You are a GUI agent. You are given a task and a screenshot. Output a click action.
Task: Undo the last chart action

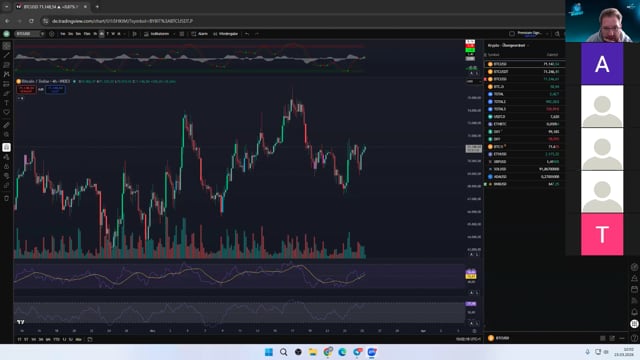point(247,34)
